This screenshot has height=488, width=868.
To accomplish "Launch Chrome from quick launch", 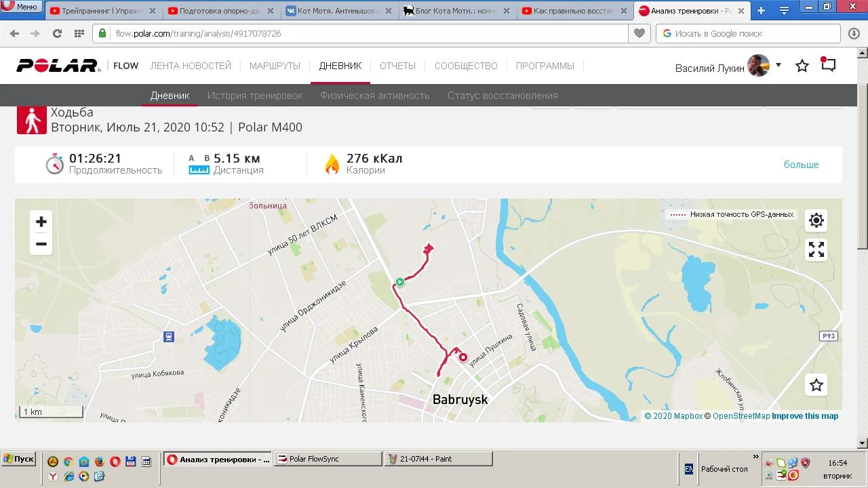I will click(x=68, y=462).
